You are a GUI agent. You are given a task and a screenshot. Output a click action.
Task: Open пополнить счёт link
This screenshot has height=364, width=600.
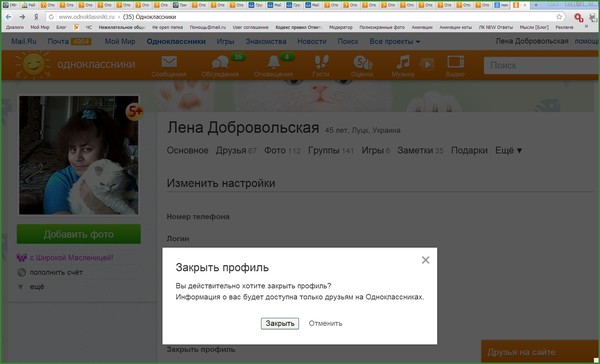(x=56, y=273)
